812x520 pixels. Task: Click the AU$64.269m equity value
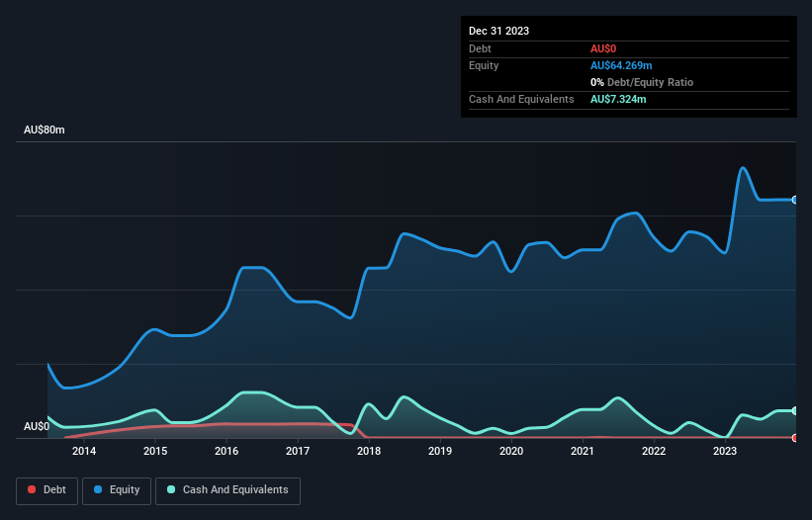point(621,65)
